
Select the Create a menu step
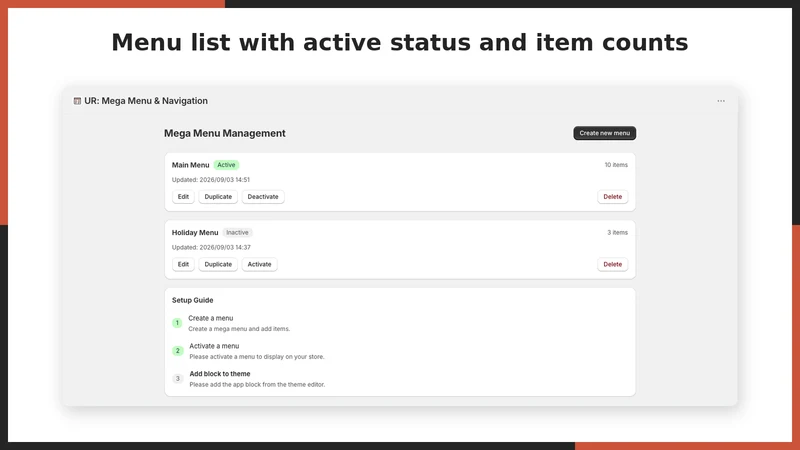click(x=211, y=318)
